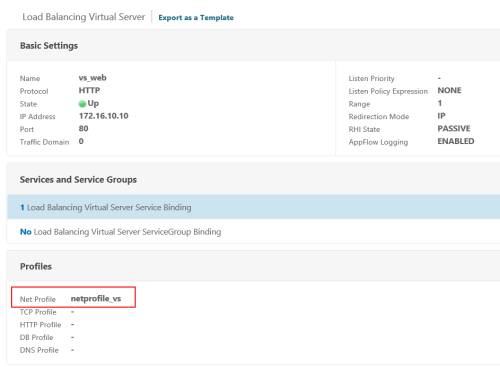
Task: Open the No Load Balancing Virtual Server ServiceGroup Binding row
Action: (x=253, y=232)
